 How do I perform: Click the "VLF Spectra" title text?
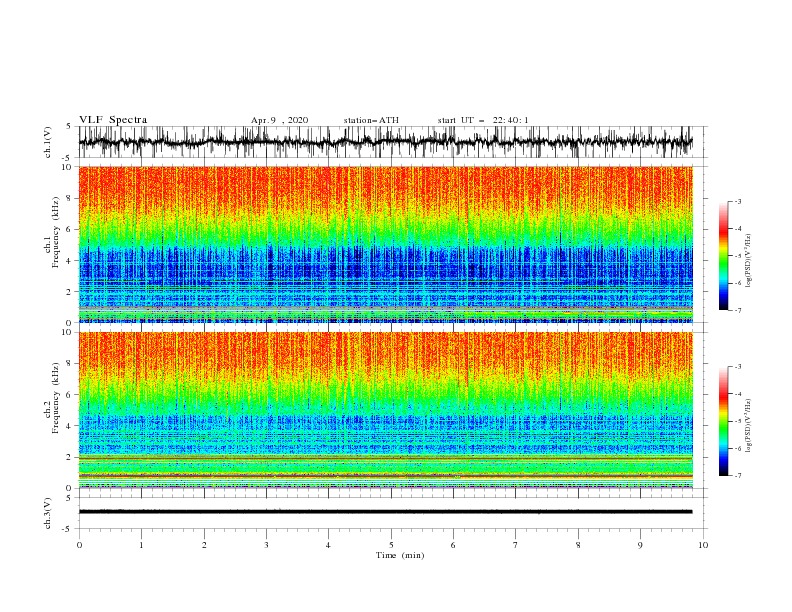pos(113,120)
